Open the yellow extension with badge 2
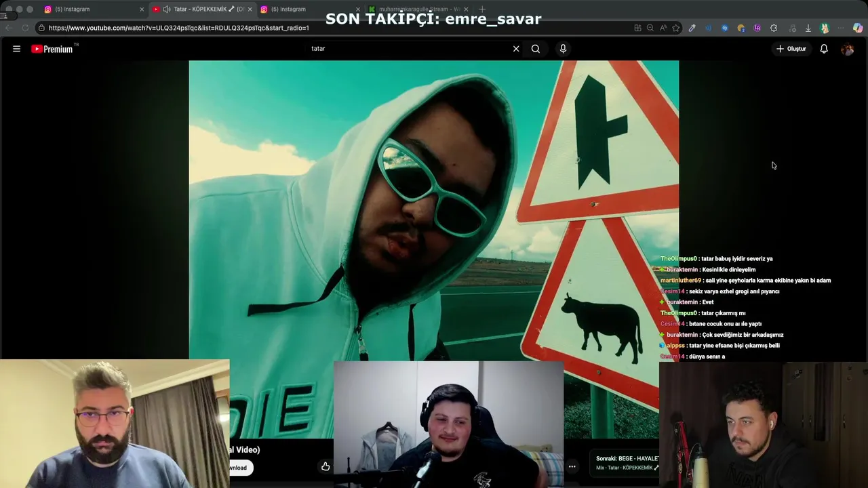 [741, 28]
